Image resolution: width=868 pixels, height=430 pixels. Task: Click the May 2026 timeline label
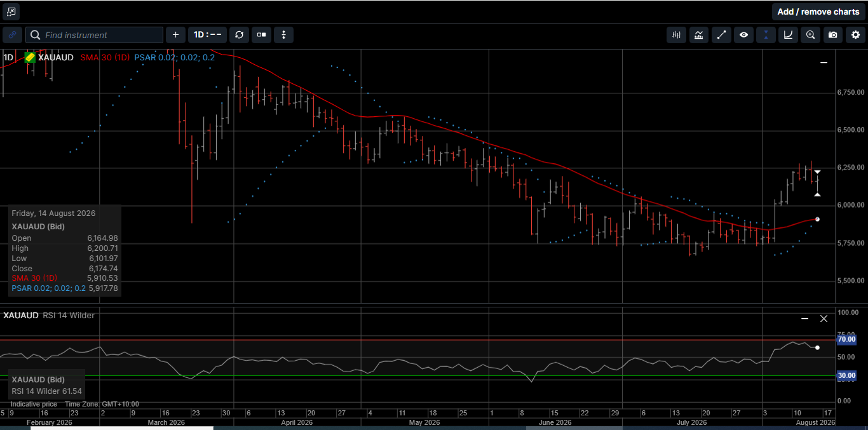[424, 422]
